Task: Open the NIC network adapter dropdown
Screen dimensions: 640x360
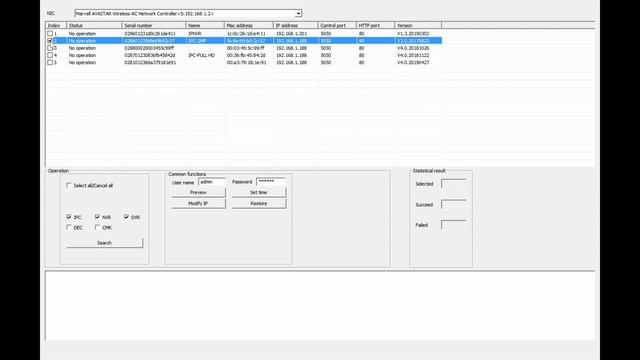Action: 298,13
